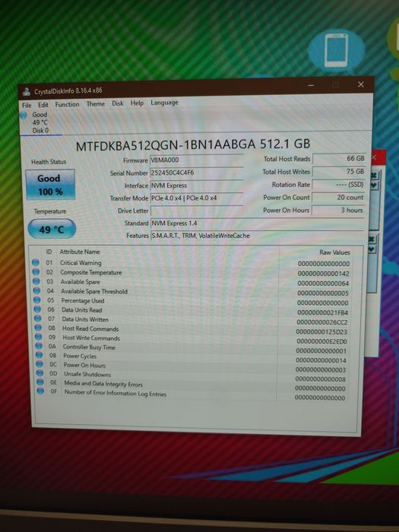399x532 pixels.
Task: Click the status dot of Power On Hours attribute
Action: [x=40, y=364]
